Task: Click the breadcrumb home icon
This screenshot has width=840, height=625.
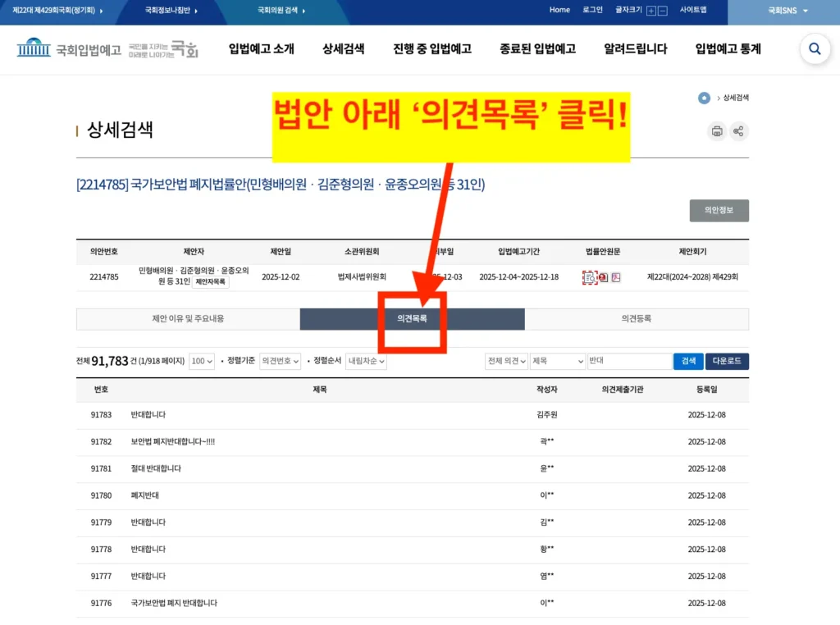Action: tap(704, 98)
